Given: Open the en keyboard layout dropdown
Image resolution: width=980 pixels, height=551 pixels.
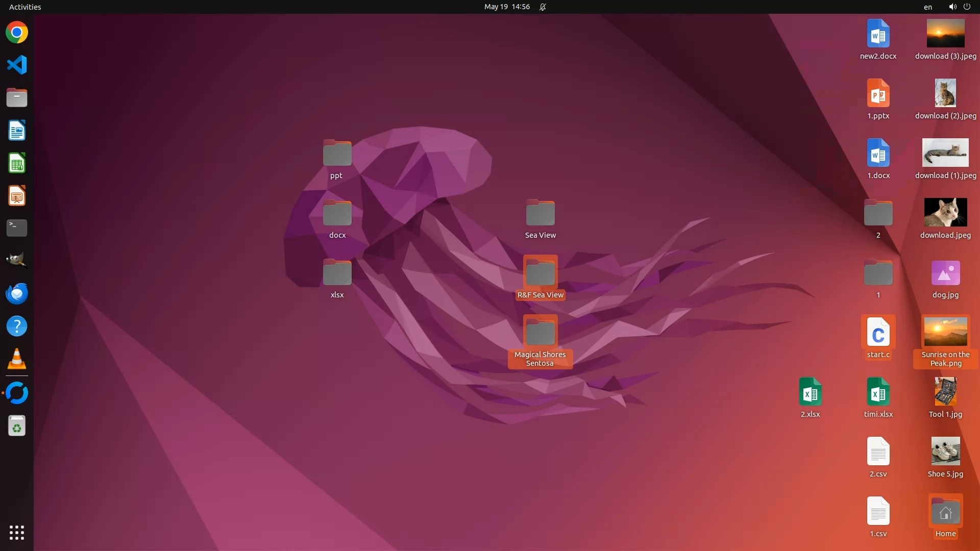Looking at the screenshot, I should [927, 7].
